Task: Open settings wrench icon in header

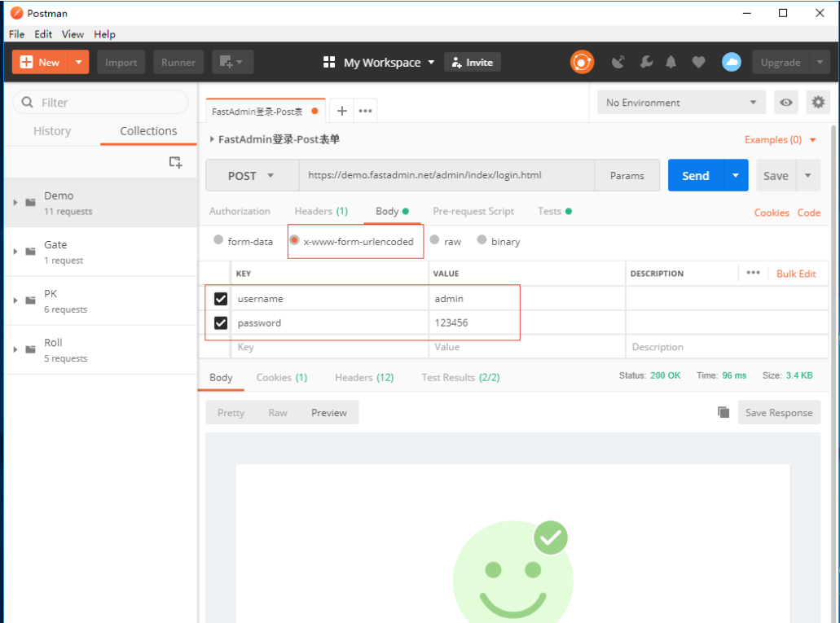Action: point(646,62)
